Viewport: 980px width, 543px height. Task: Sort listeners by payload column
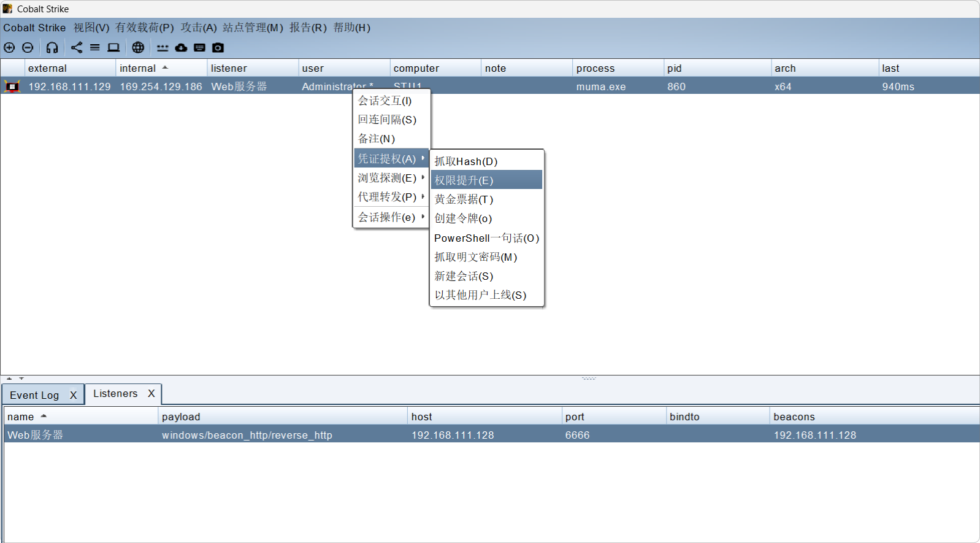[283, 417]
